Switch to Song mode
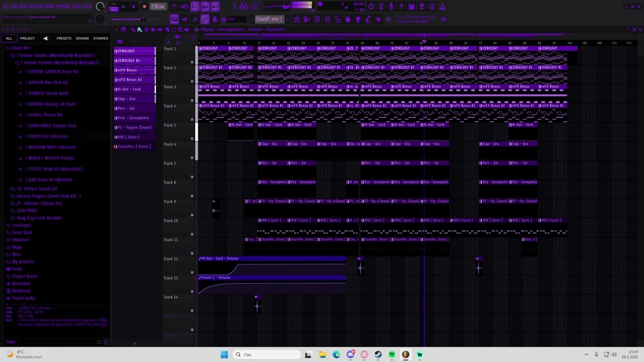Image resolution: width=644 pixels, height=362 pixels. point(114,9)
